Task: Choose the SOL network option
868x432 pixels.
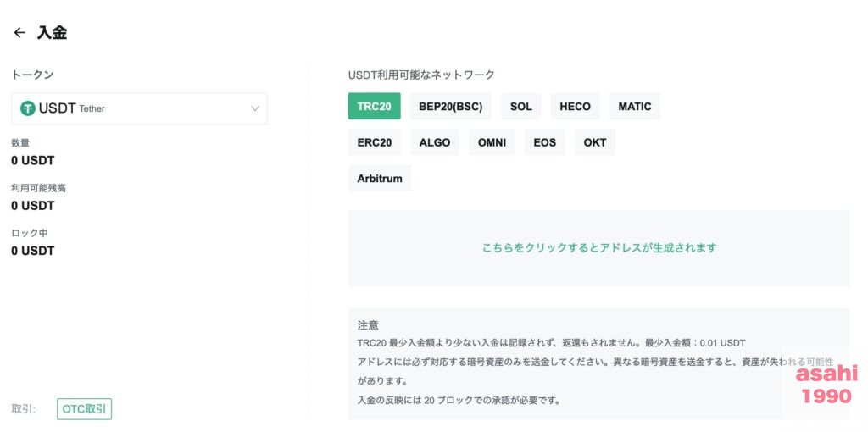Action: [x=521, y=106]
